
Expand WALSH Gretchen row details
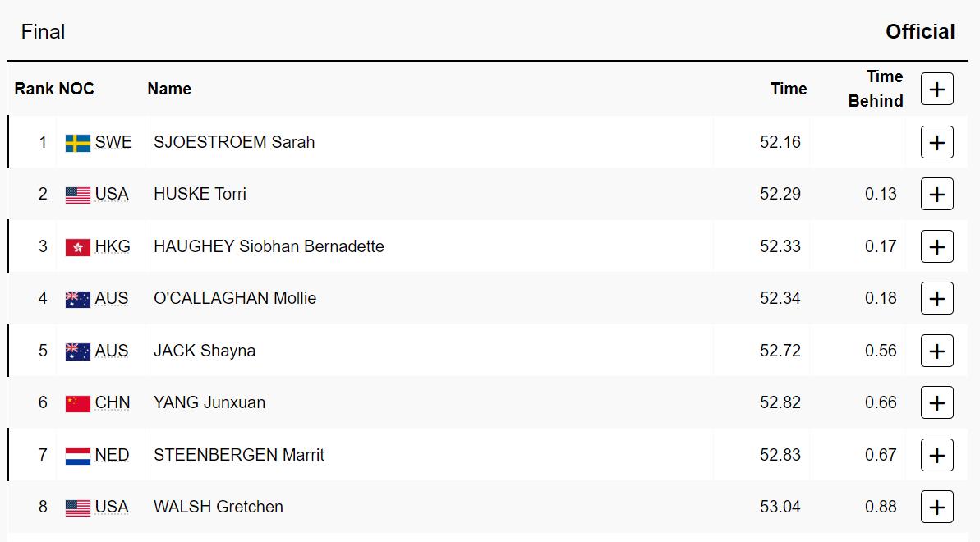click(x=936, y=508)
